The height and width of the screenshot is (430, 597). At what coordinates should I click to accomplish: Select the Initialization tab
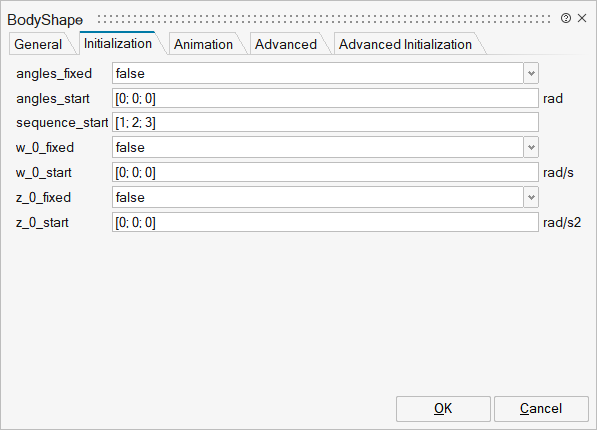click(x=118, y=43)
